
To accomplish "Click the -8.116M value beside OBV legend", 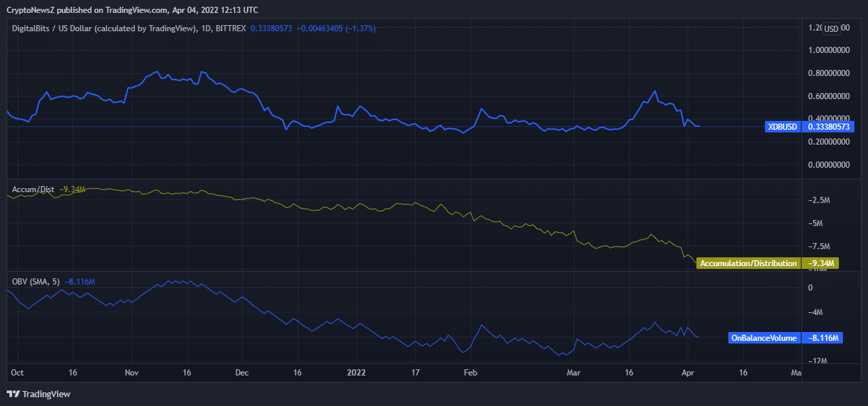I will coord(79,281).
